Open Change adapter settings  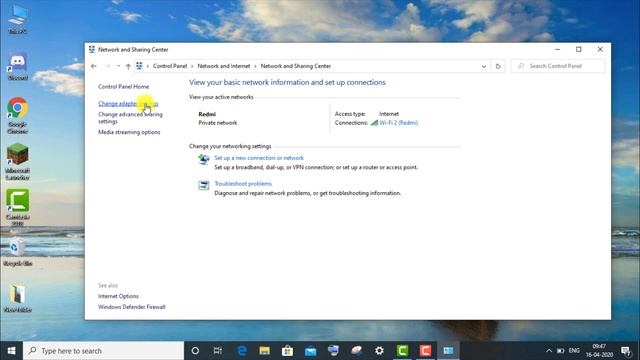(128, 104)
